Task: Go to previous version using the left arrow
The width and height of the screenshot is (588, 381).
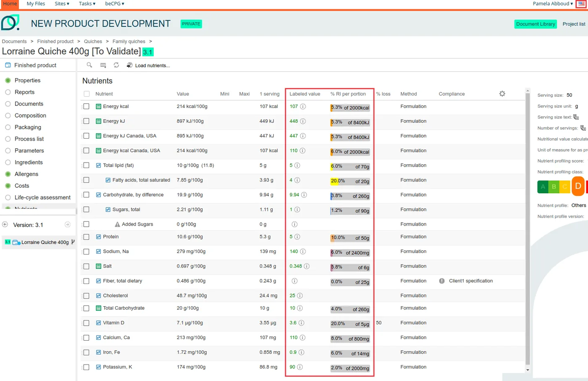Action: pyautogui.click(x=5, y=225)
